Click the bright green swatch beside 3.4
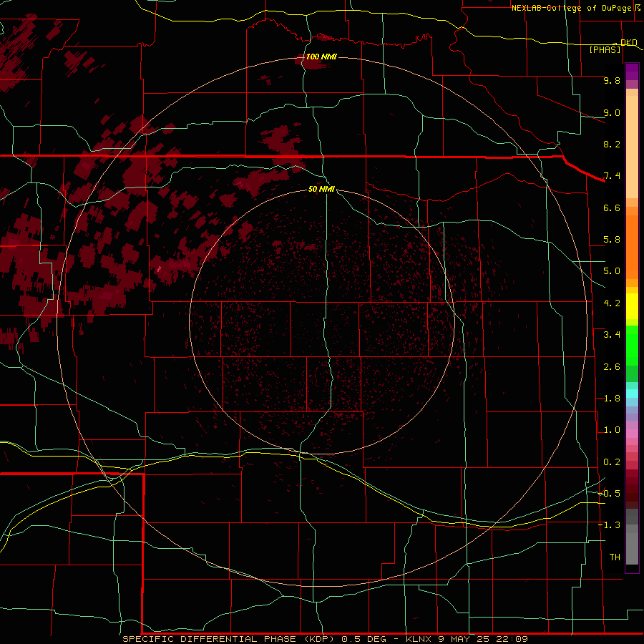Viewport: 644px width, 644px height. (632, 345)
